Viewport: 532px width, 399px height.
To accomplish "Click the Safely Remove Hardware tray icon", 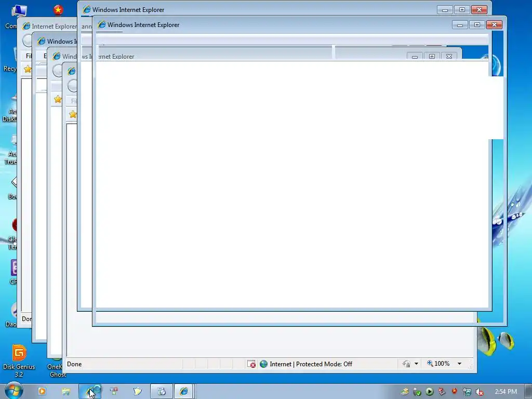I will [417, 392].
